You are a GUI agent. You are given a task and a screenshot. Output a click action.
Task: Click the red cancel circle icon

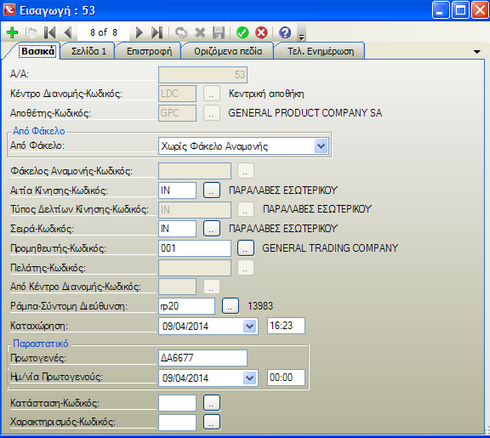click(261, 33)
